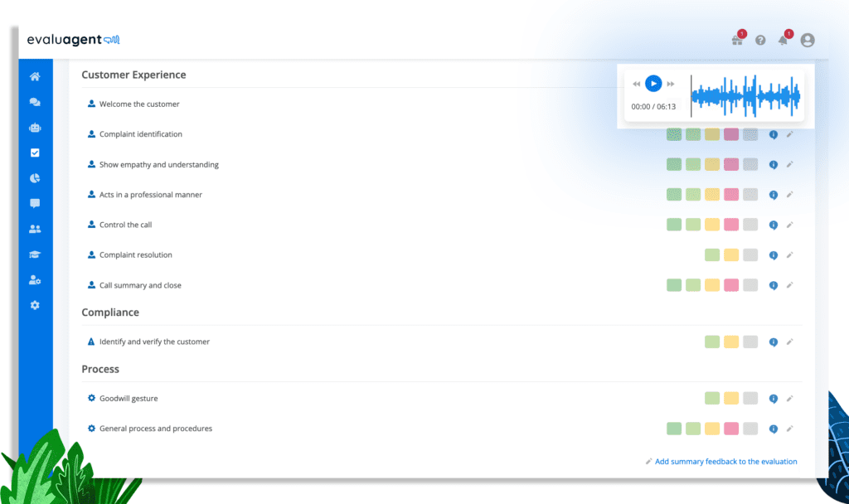Click the audio waveform timeline
The height and width of the screenshot is (504, 849).
[x=745, y=96]
